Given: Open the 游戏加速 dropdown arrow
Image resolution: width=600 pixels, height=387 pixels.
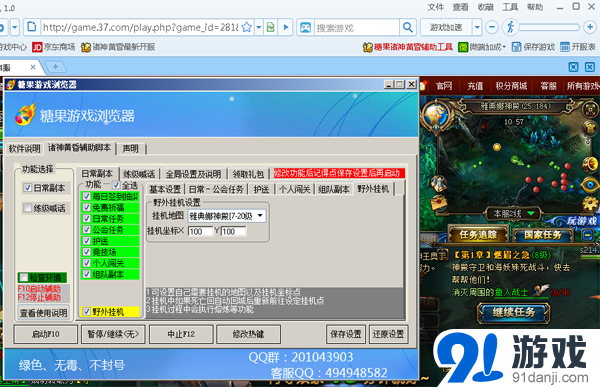Looking at the screenshot, I should (477, 27).
